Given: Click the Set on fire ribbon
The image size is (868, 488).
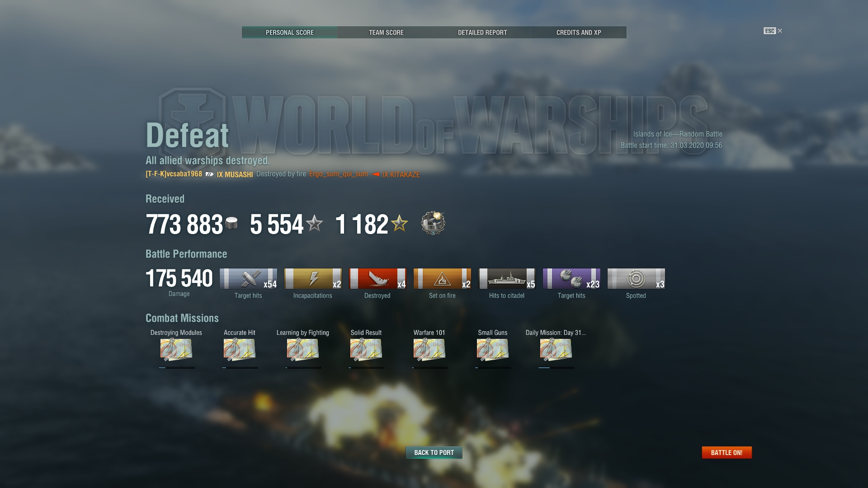Looking at the screenshot, I should coord(442,279).
